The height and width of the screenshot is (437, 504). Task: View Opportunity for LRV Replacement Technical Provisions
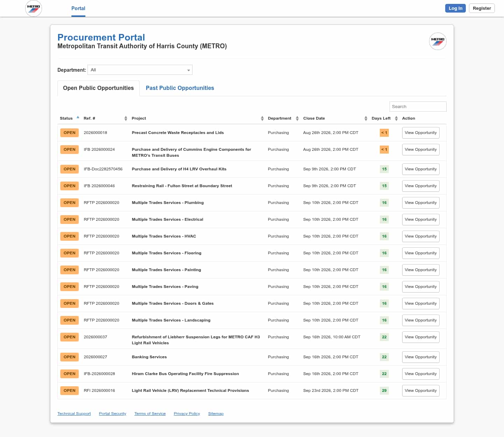(421, 391)
